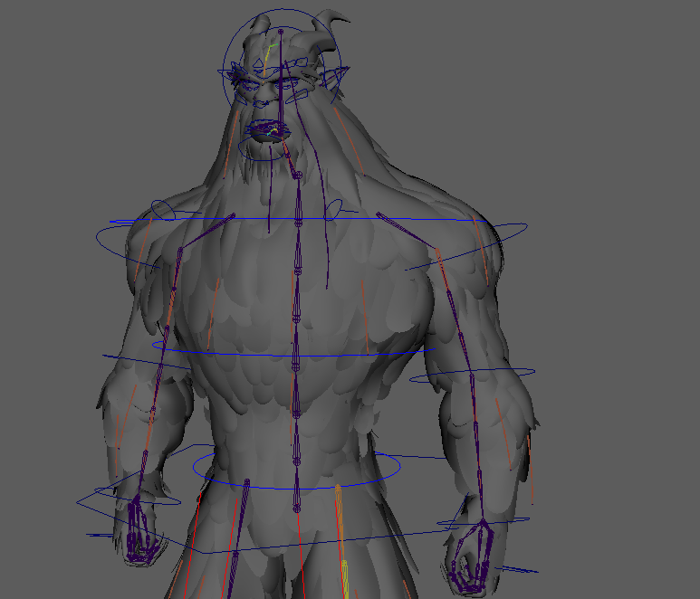Select the small oval control above the character's right shoulder

[x=163, y=210]
